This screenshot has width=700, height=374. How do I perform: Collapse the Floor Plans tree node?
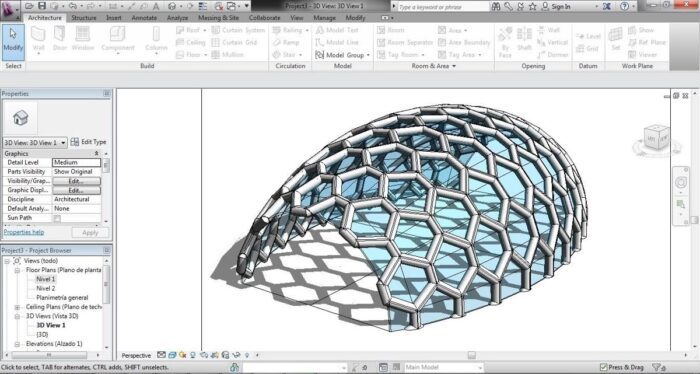tap(17, 270)
